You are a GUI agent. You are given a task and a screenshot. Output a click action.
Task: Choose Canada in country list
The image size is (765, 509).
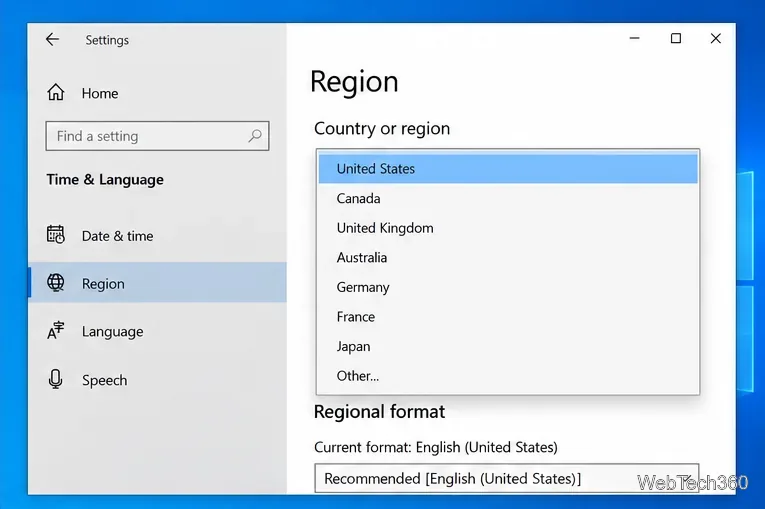coord(508,199)
